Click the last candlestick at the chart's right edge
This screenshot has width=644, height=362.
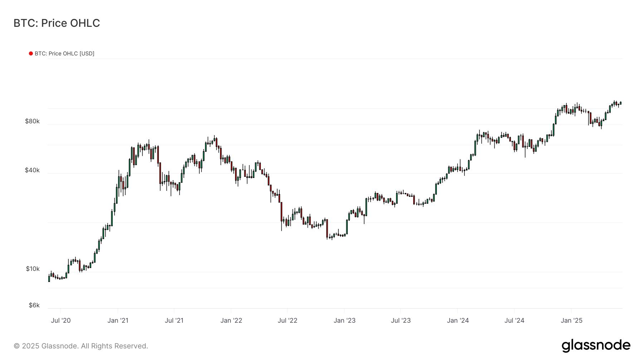click(620, 103)
